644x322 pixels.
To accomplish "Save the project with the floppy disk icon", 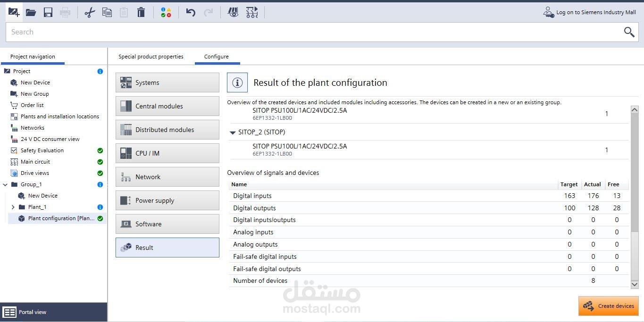I will click(48, 13).
